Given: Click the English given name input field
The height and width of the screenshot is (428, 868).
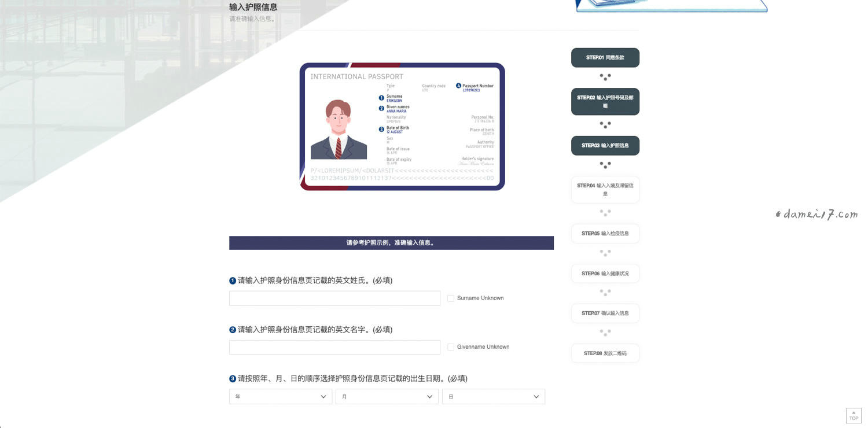Looking at the screenshot, I should point(334,346).
